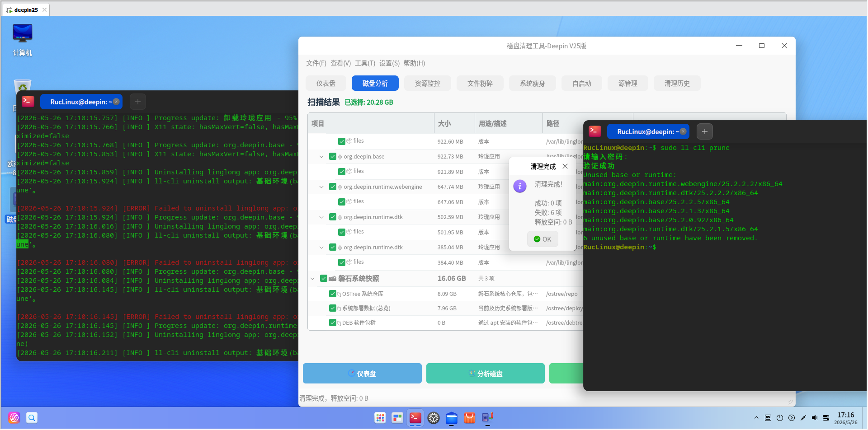The height and width of the screenshot is (430, 868).
Task: Click the blue 仪表盘 button at the bottom
Action: (x=362, y=374)
